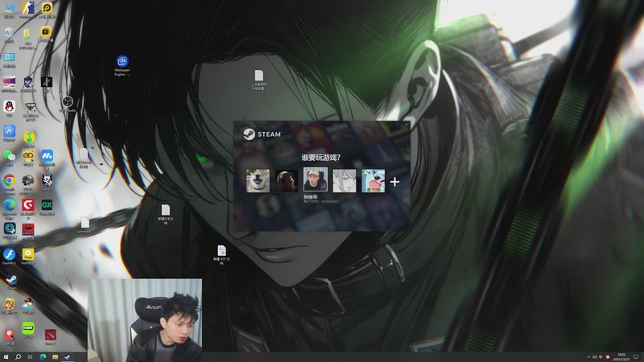
Task: Select the dark profile-portrait Steam account avatar
Action: click(x=287, y=180)
